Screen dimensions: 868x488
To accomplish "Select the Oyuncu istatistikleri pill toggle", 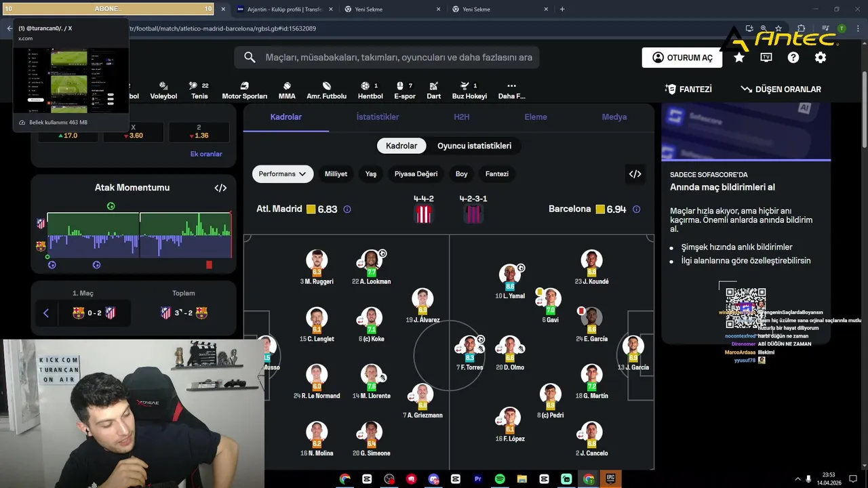I will click(x=474, y=146).
